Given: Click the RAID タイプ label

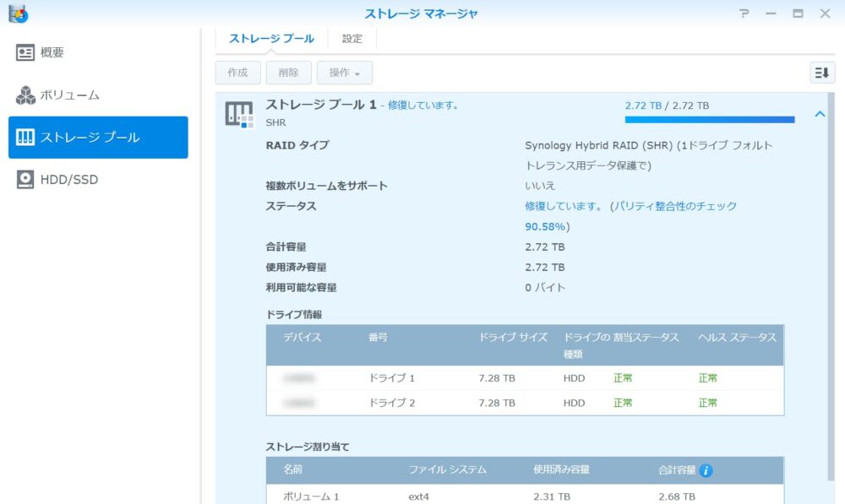Looking at the screenshot, I should [x=297, y=145].
